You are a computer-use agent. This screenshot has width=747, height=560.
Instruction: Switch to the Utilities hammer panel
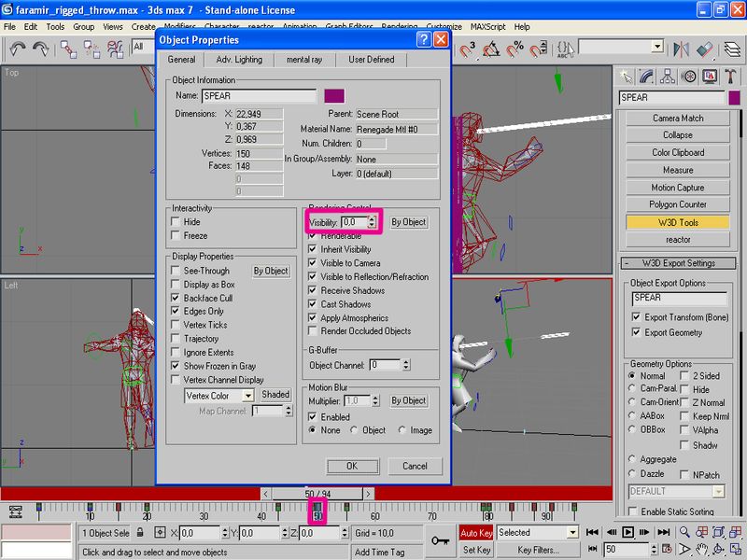[730, 77]
